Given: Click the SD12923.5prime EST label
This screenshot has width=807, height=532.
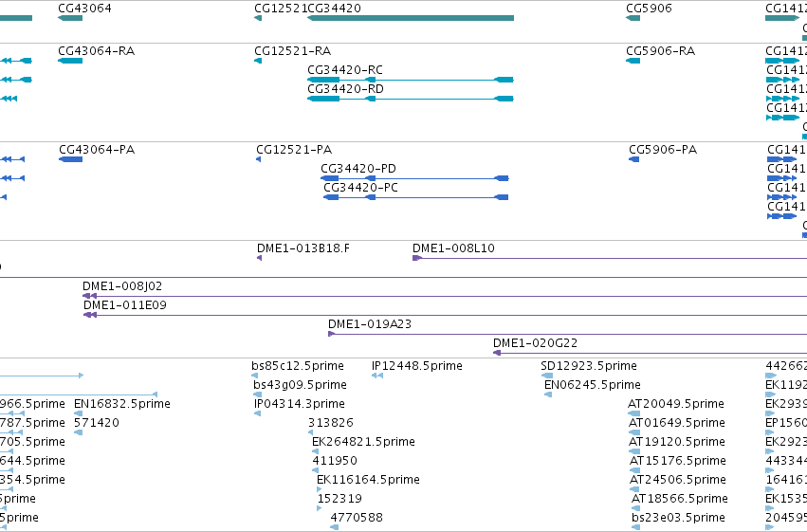Looking at the screenshot, I should tap(589, 366).
